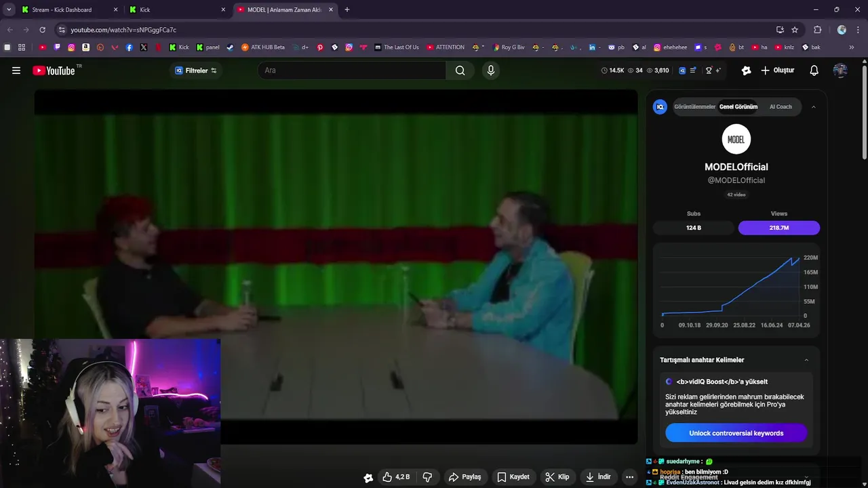
Task: Go back to the previous page
Action: point(9,30)
